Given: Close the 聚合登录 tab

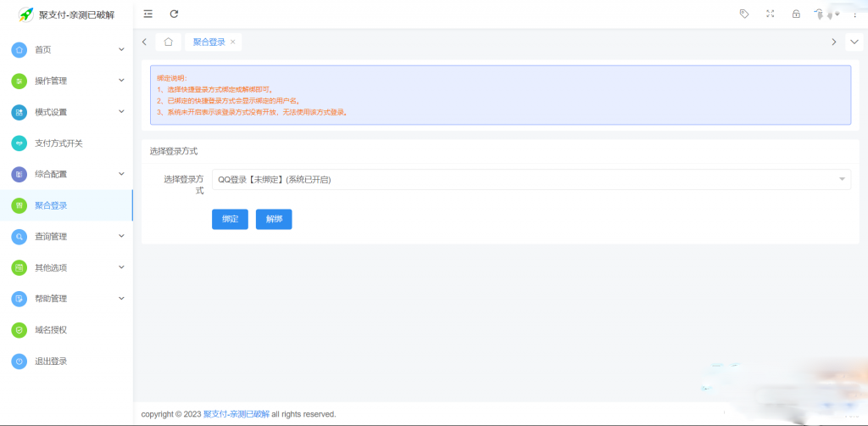Looking at the screenshot, I should [233, 42].
